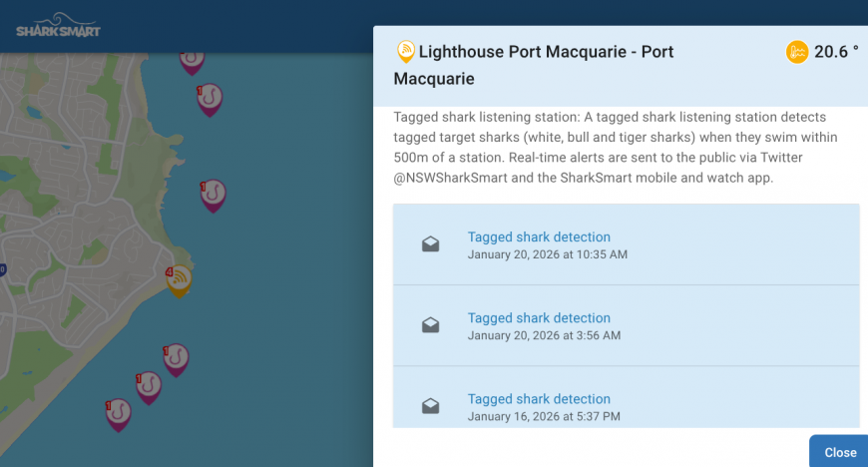
Task: Click the envelope icon for the 10:35 AM detection
Action: [430, 244]
